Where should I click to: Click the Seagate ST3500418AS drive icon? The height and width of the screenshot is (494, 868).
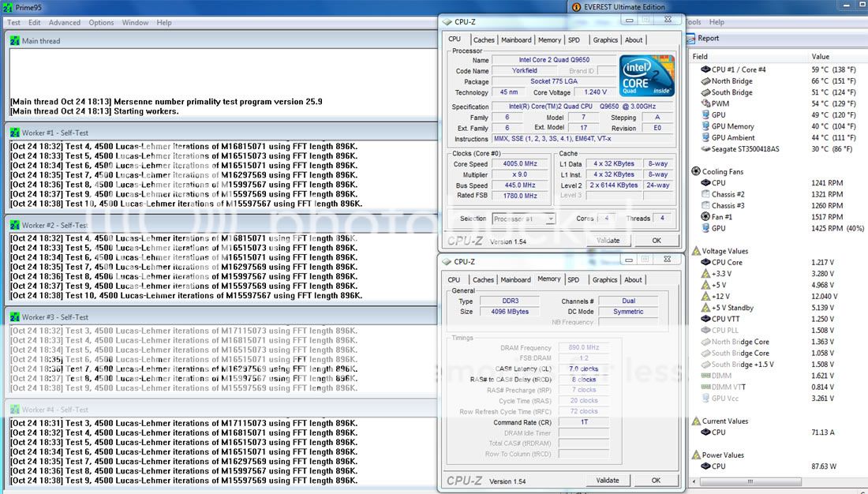point(705,149)
